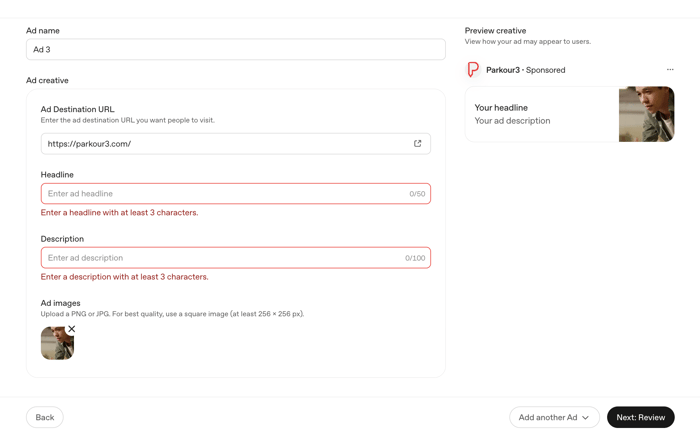Click the 'Ad images' section label

click(x=60, y=303)
